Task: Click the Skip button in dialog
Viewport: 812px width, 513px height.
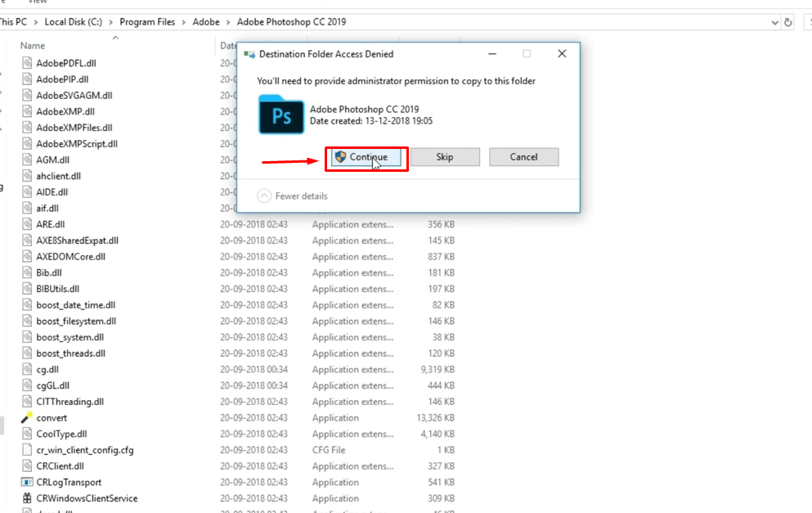Action: pyautogui.click(x=445, y=157)
